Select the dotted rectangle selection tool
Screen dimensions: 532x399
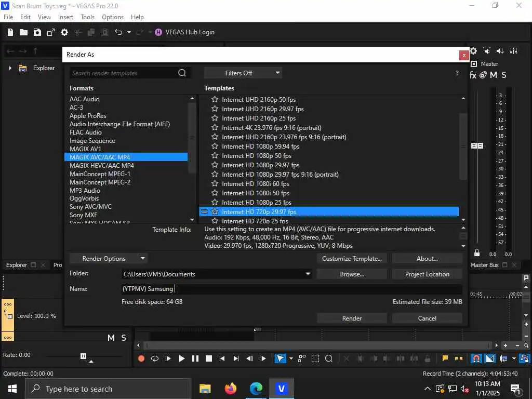click(x=315, y=358)
